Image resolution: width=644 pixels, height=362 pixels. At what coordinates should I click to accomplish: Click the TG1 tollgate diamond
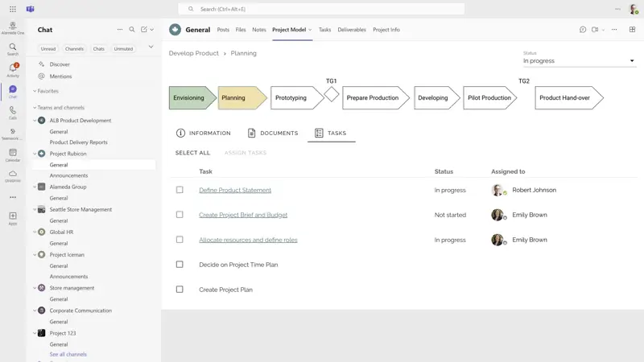coord(332,95)
